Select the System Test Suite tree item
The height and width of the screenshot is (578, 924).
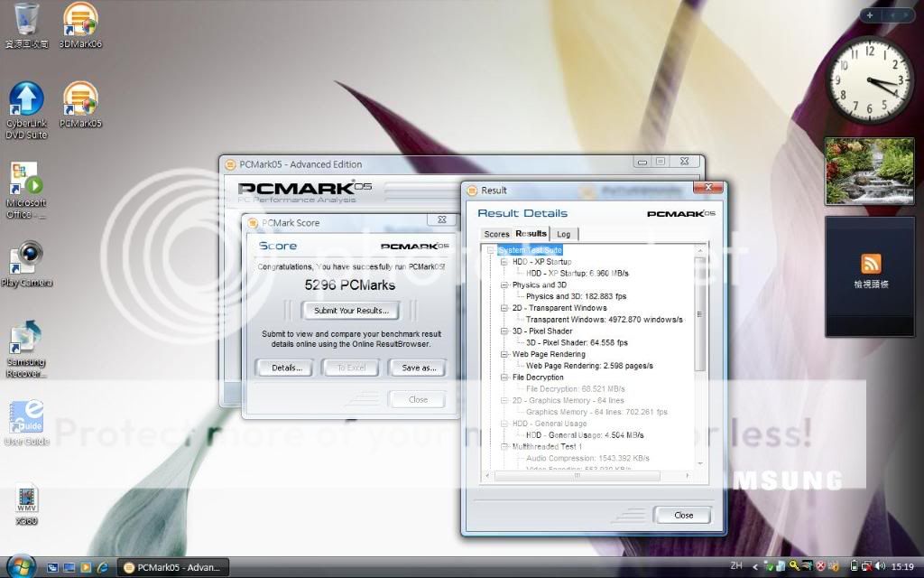pos(530,250)
